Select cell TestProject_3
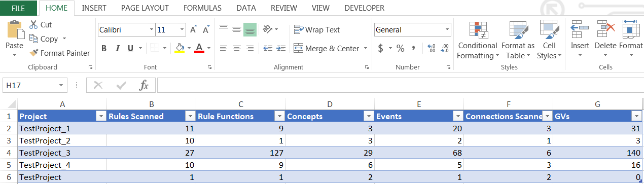Viewport: 644px width, 184px height. click(62, 153)
